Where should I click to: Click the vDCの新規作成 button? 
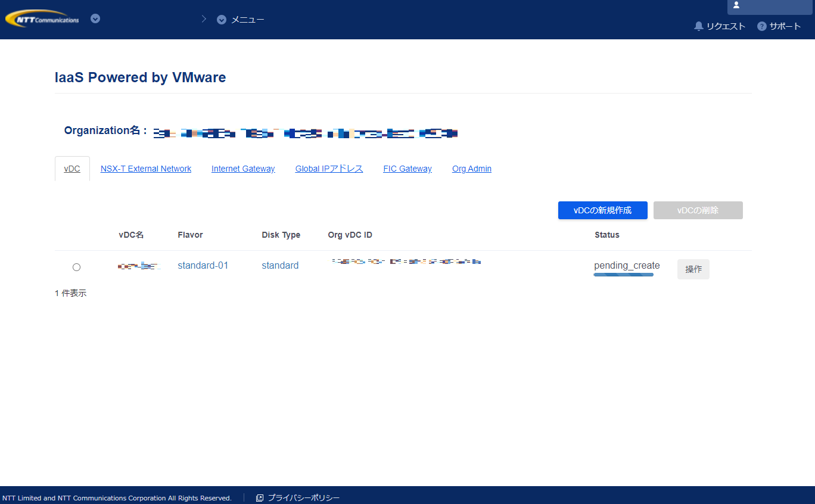(x=603, y=210)
